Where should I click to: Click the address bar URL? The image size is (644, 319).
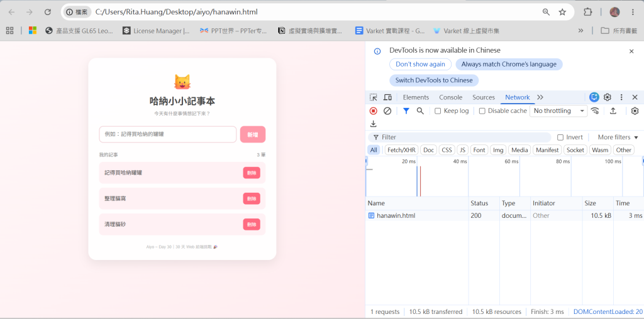[x=177, y=12]
